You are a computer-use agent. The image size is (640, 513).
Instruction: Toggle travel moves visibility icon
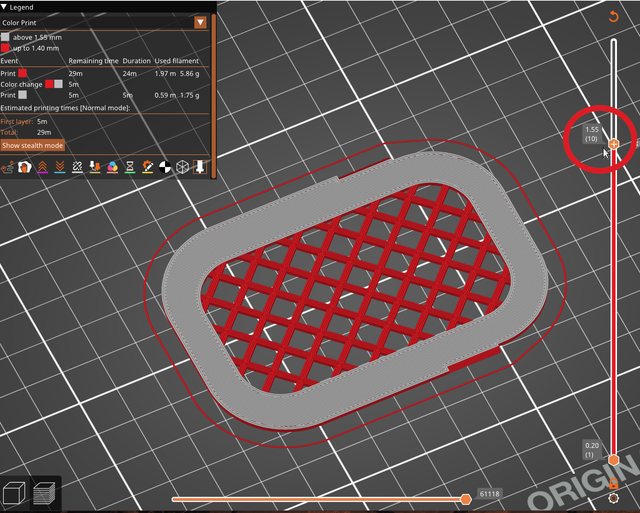(7, 167)
